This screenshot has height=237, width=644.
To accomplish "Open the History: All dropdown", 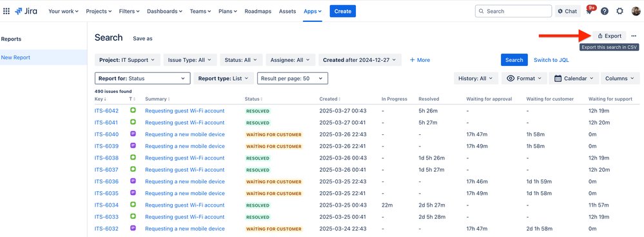I will click(x=476, y=78).
